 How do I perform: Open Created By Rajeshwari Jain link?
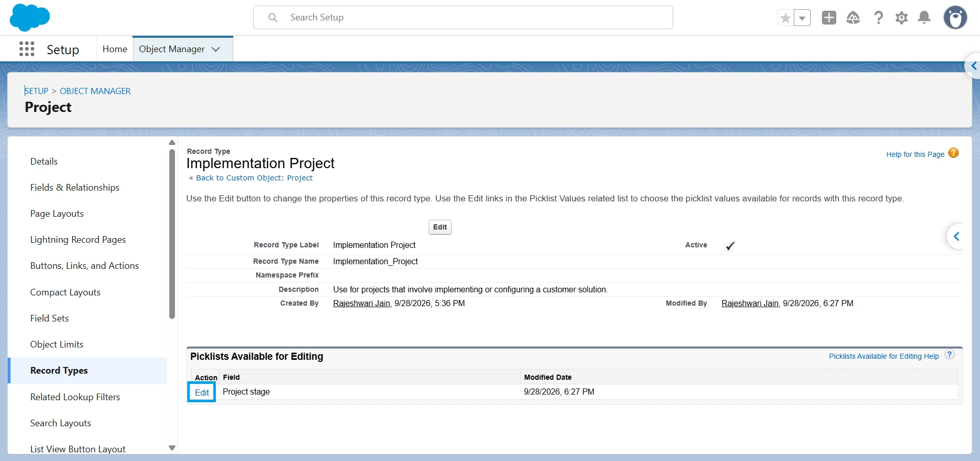point(362,304)
